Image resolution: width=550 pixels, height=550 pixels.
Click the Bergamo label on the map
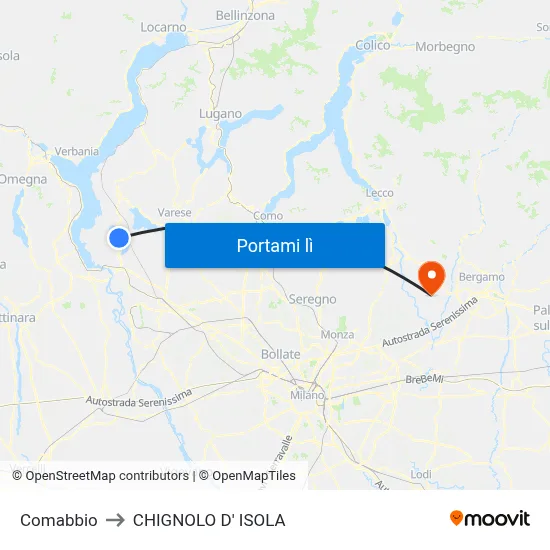(482, 277)
